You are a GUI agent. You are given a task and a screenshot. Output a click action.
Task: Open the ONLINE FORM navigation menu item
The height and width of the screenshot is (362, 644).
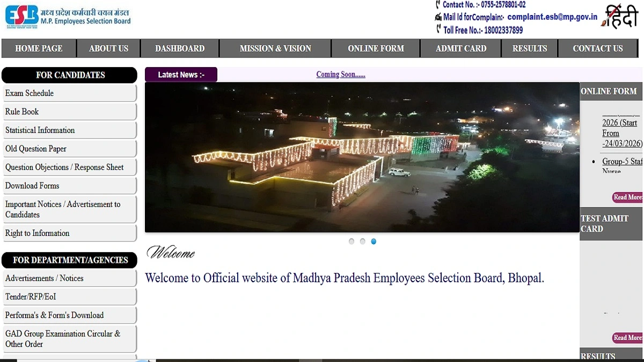(x=376, y=48)
